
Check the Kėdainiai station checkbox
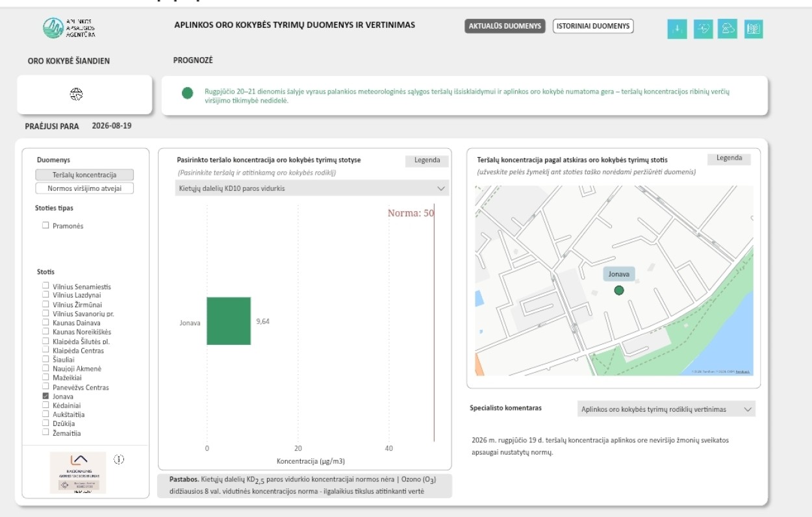coord(45,405)
